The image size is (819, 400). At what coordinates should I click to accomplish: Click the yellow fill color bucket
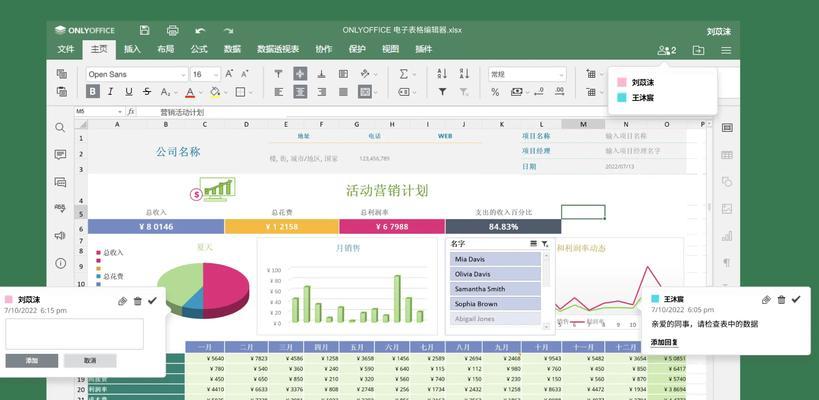[215, 92]
